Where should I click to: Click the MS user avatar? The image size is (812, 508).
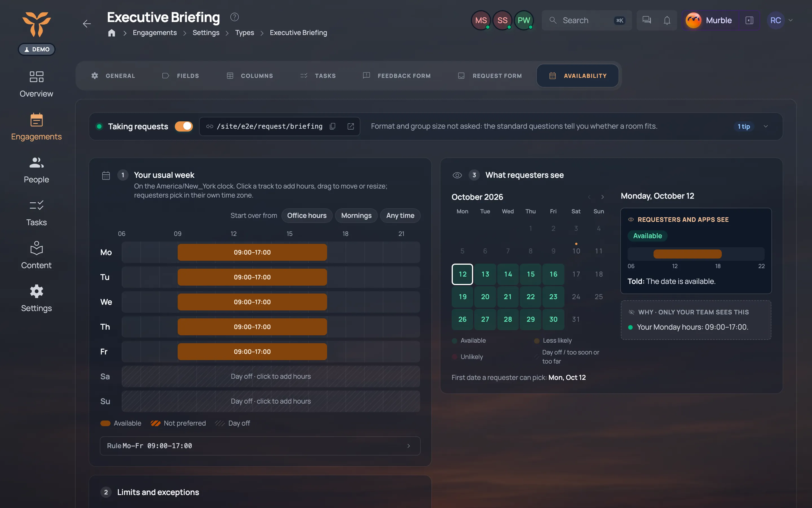[x=481, y=20]
